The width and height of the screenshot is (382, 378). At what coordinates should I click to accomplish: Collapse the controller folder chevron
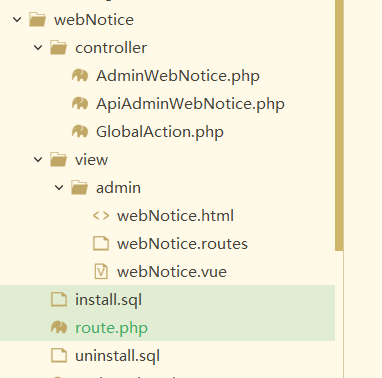[x=38, y=48]
